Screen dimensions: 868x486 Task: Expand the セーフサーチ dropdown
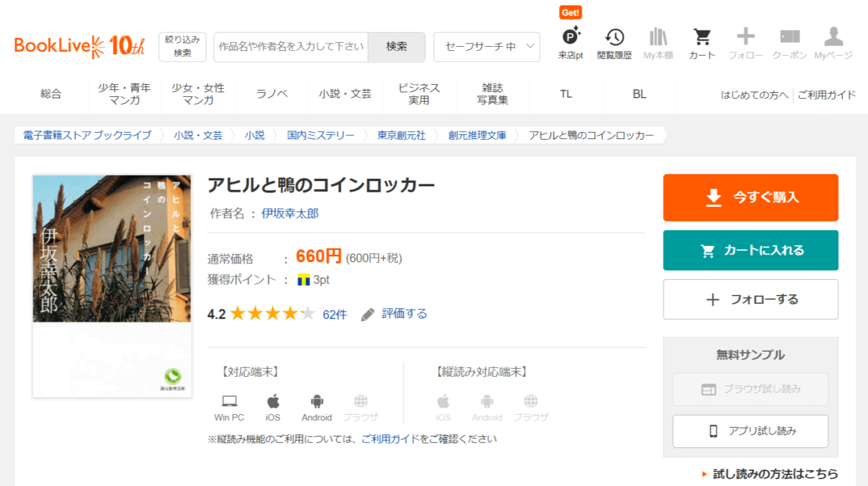486,47
